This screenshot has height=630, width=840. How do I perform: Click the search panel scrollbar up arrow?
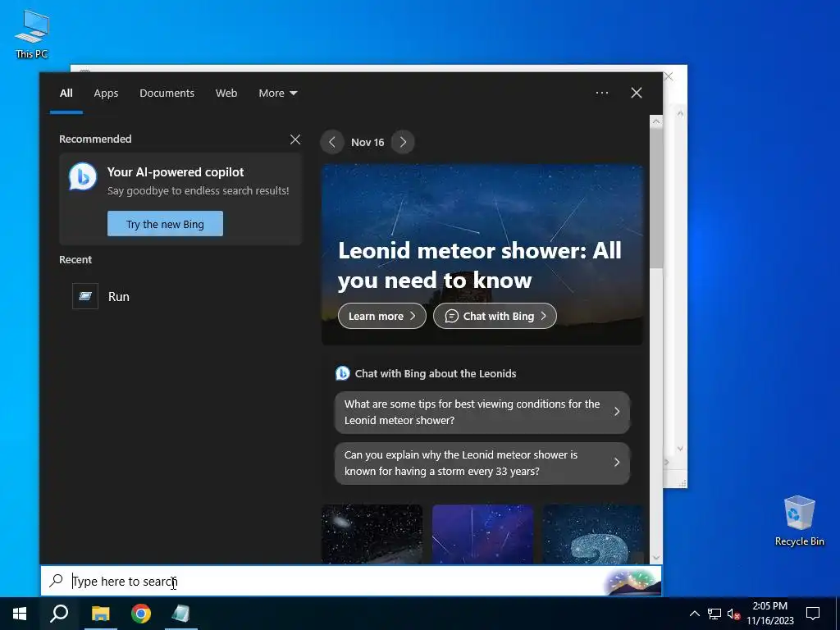[656, 121]
